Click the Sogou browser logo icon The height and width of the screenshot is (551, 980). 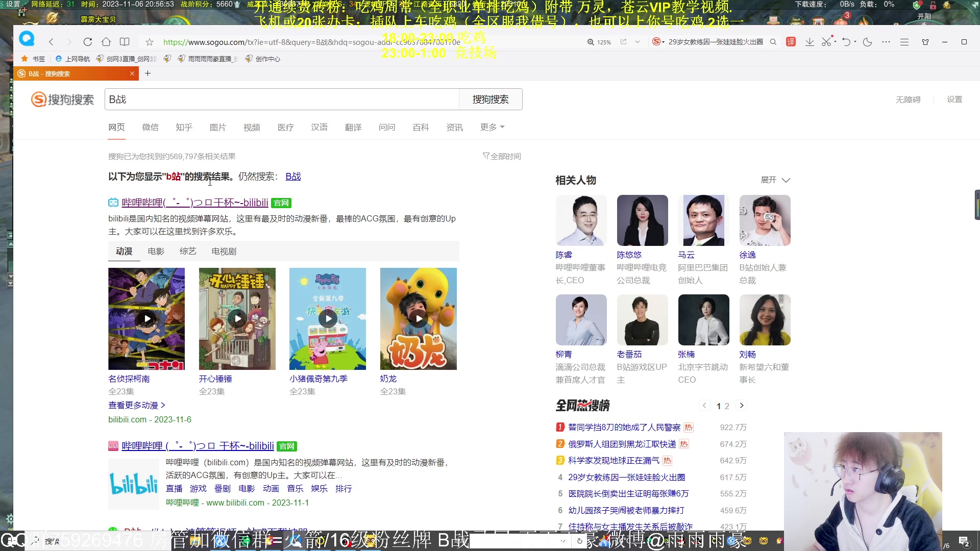27,39
